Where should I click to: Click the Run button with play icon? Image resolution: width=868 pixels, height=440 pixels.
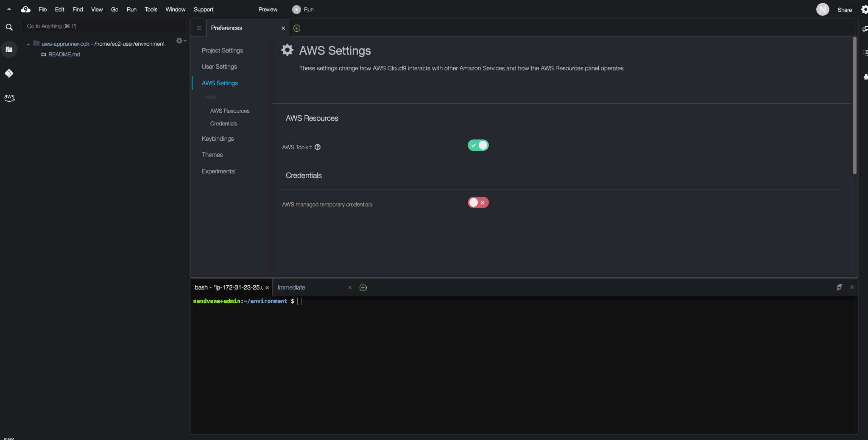tap(303, 9)
